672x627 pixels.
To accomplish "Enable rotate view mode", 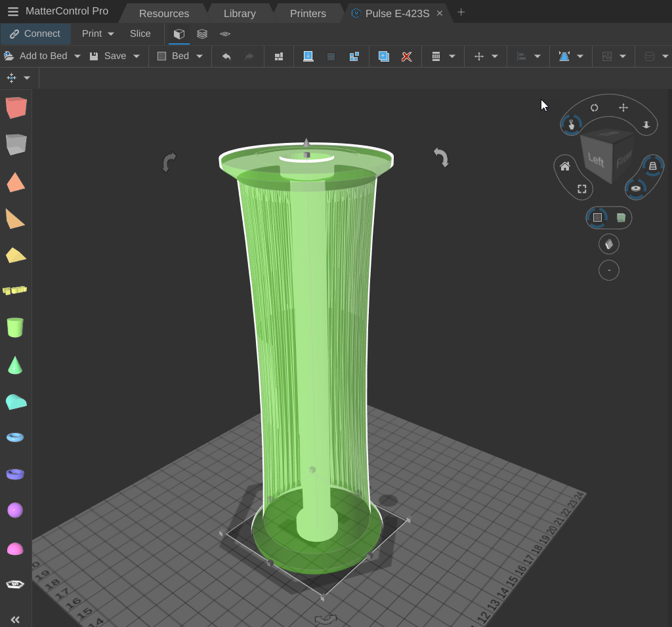I will tap(594, 108).
